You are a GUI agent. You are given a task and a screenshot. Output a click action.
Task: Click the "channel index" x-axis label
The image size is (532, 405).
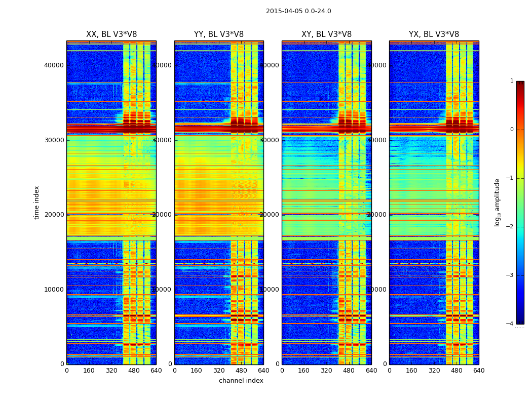[x=241, y=381]
